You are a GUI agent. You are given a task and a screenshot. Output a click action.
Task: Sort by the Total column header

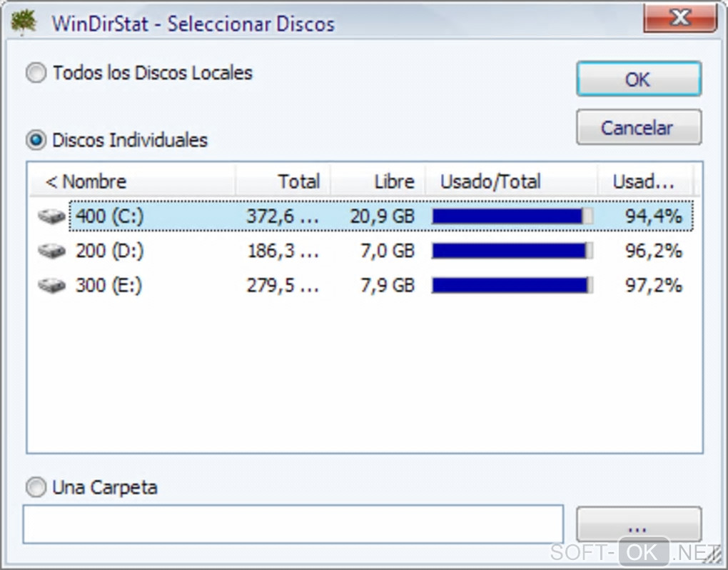pyautogui.click(x=283, y=181)
